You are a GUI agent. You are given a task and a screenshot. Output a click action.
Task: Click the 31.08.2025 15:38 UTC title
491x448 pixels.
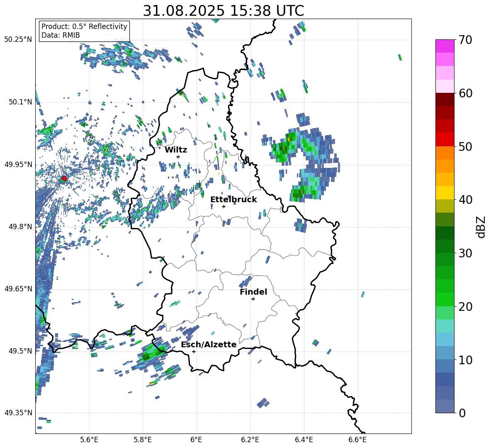point(224,11)
